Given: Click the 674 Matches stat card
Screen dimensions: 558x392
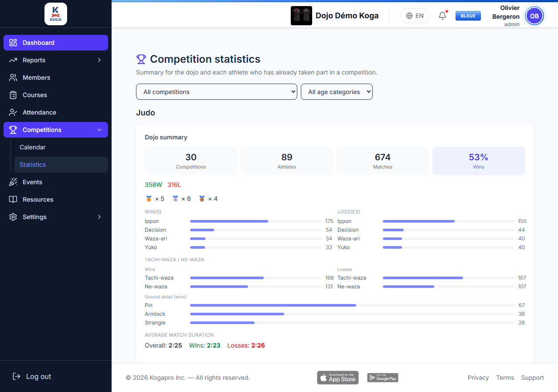Looking at the screenshot, I should (x=383, y=161).
